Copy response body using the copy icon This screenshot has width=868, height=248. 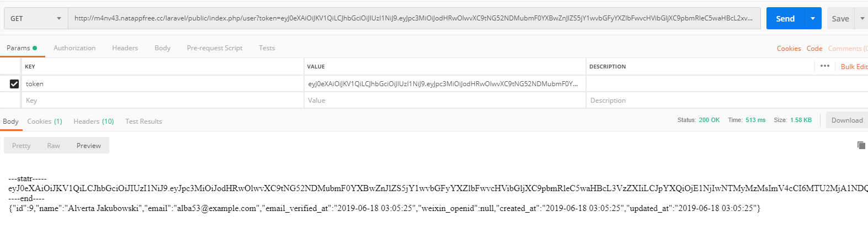[x=861, y=145]
